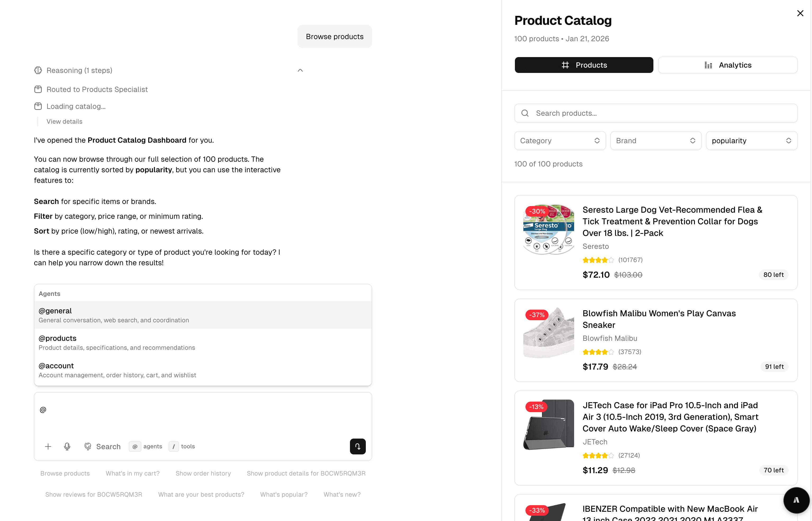Collapse the Reasoning steps section
The height and width of the screenshot is (521, 812).
[x=299, y=70]
